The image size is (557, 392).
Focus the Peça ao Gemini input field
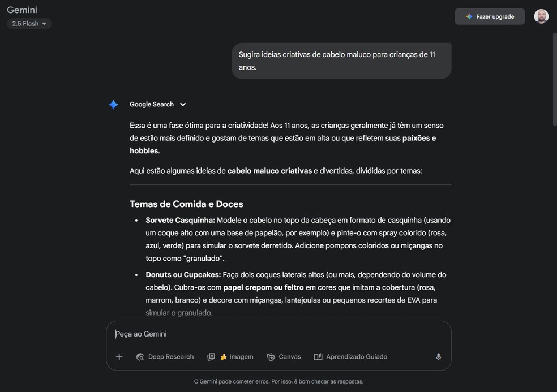(226, 334)
